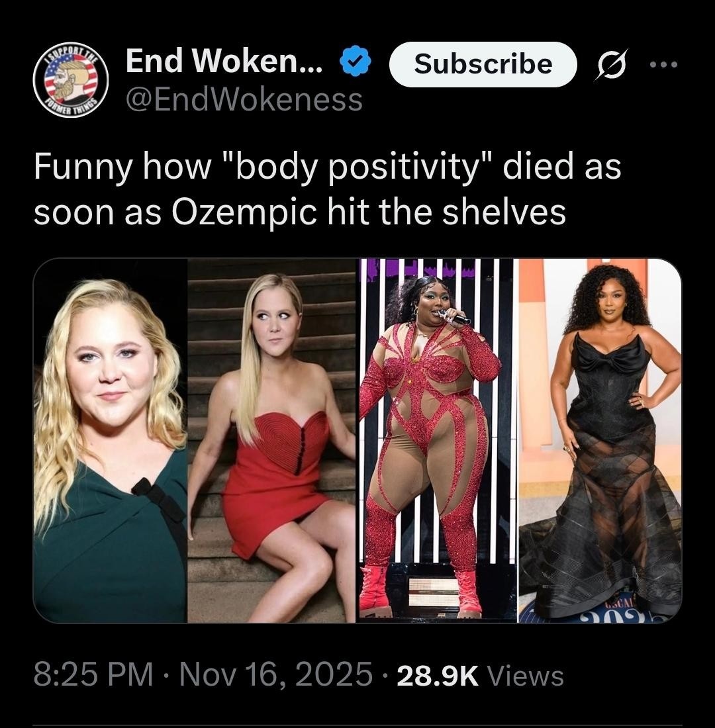Open the End Wokeness profile avatar

[x=71, y=80]
